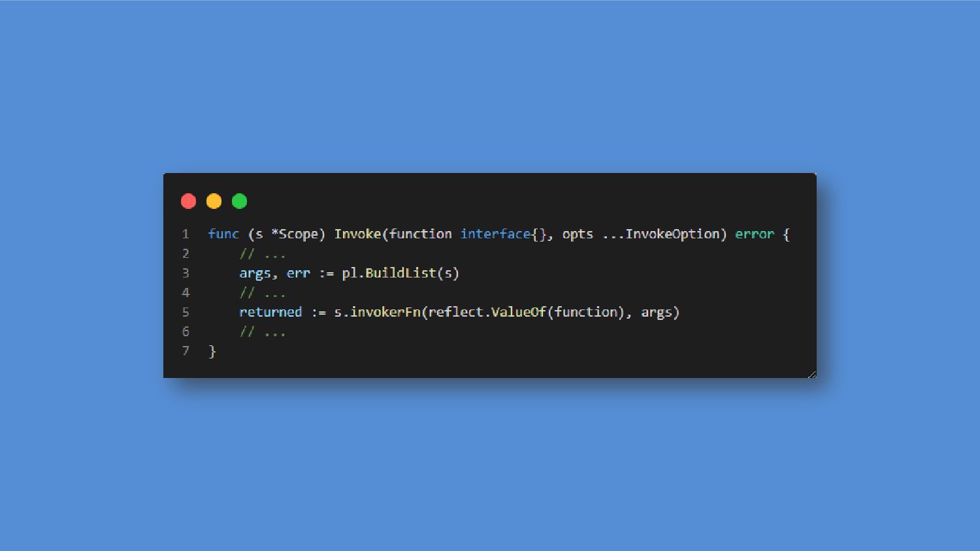Click the func keyword
The height and width of the screenshot is (551, 980).
click(223, 234)
